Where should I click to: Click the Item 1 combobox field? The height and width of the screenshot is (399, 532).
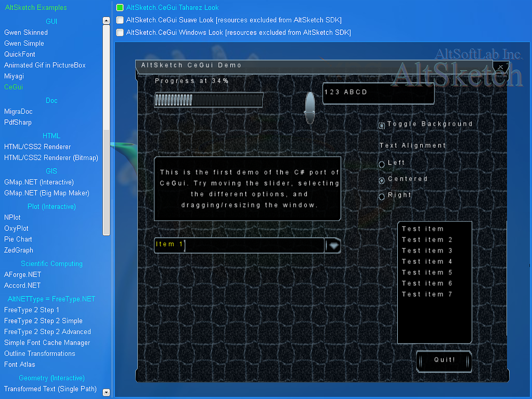[x=240, y=245]
